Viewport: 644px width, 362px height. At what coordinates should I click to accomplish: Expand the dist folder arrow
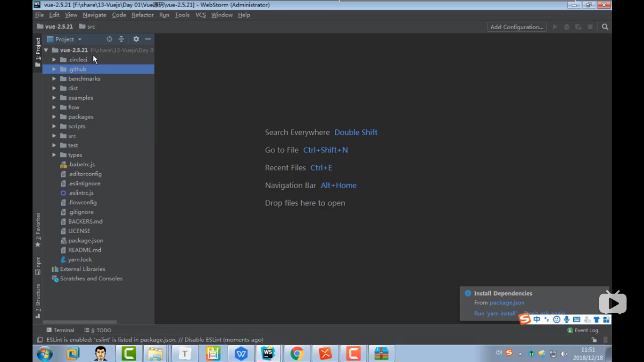[x=54, y=88]
